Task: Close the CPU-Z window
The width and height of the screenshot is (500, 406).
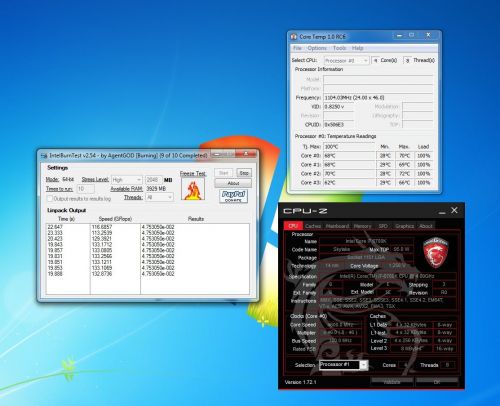Action: [x=454, y=210]
